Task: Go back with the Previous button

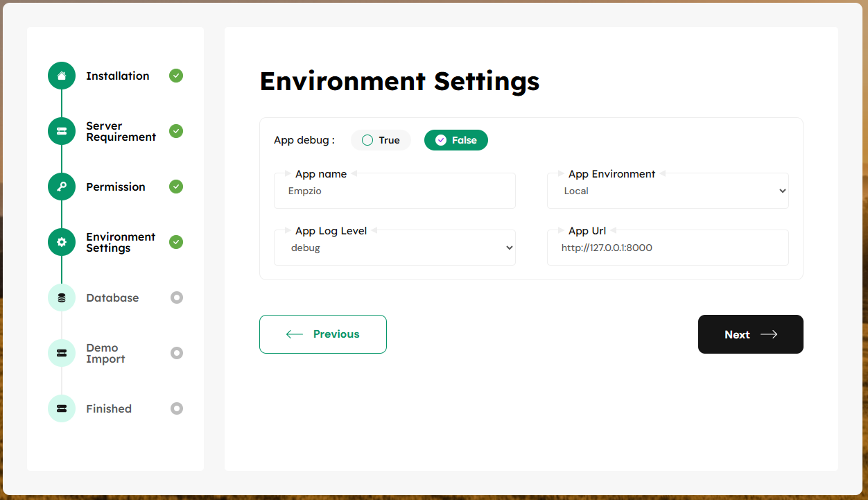Action: point(323,334)
